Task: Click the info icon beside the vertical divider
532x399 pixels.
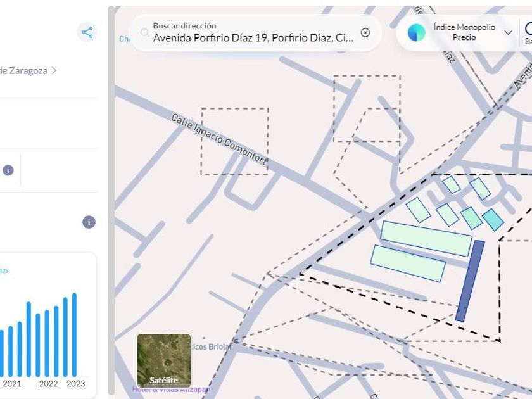Action: pos(8,170)
